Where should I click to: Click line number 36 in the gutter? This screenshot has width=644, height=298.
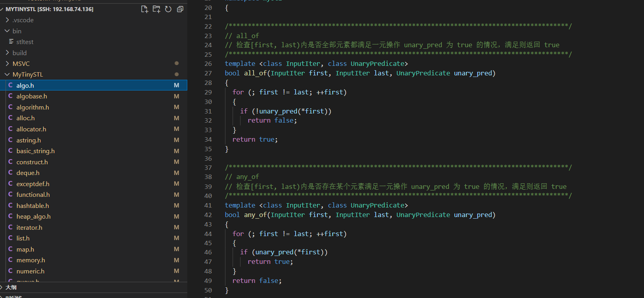[208, 158]
